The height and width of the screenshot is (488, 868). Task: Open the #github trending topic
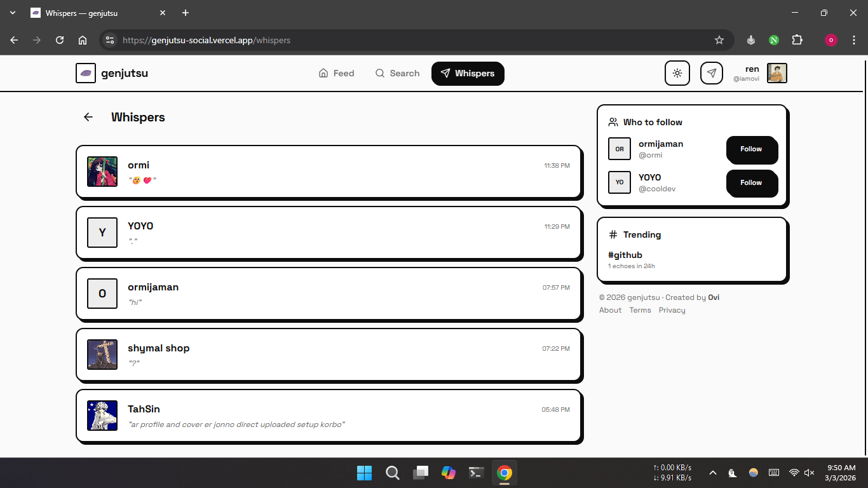[x=625, y=255]
